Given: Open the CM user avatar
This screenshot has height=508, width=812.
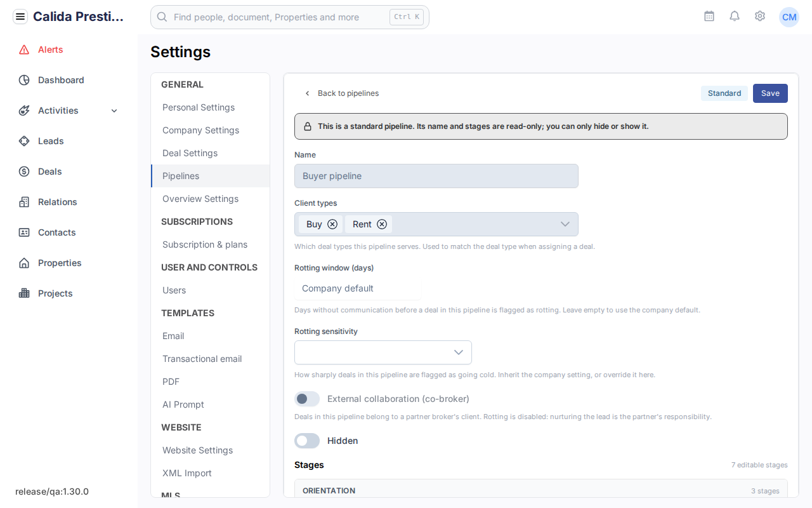Looking at the screenshot, I should click(x=789, y=17).
